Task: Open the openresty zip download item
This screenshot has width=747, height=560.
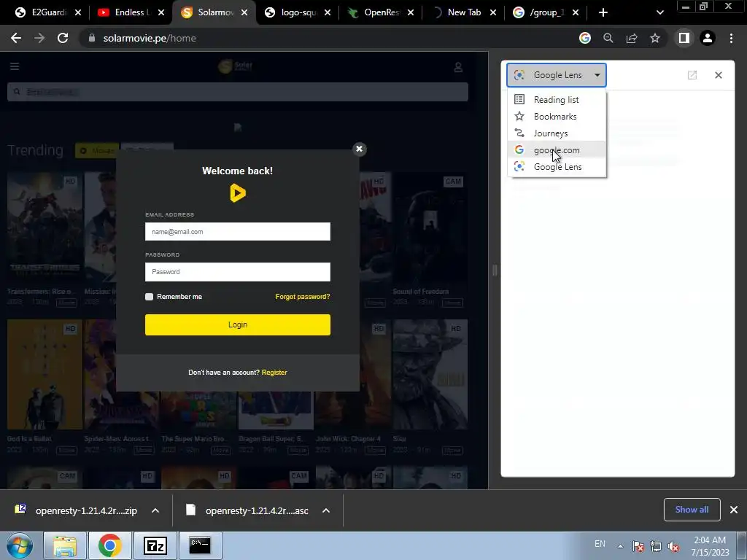Action: point(76,510)
